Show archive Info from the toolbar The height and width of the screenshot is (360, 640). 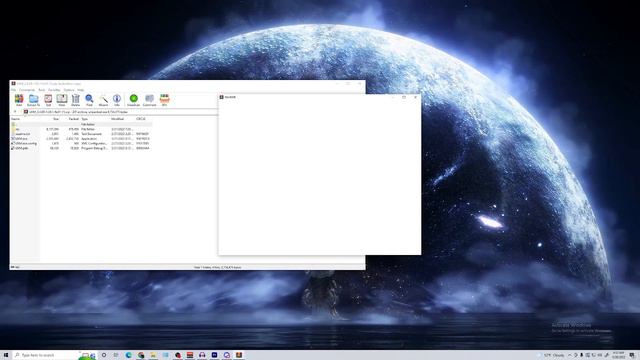point(117,100)
